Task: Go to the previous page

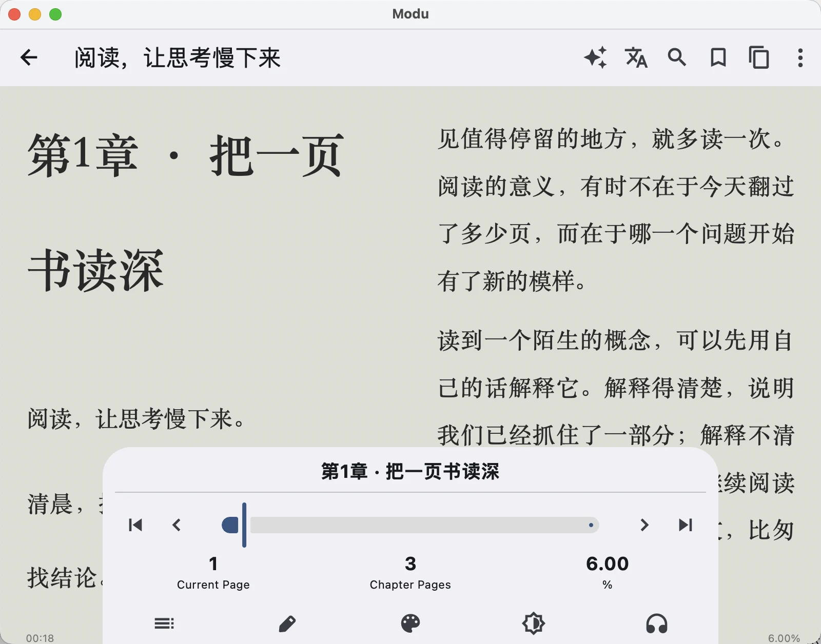Action: point(177,525)
